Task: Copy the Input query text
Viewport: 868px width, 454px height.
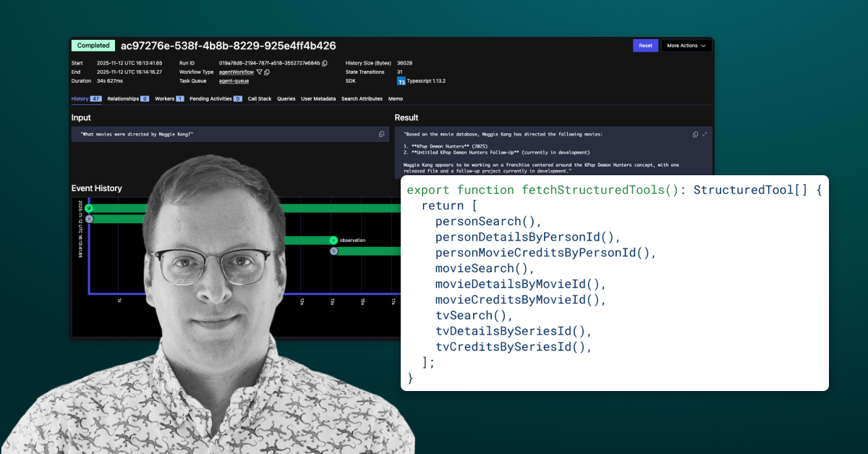Action: tap(381, 134)
